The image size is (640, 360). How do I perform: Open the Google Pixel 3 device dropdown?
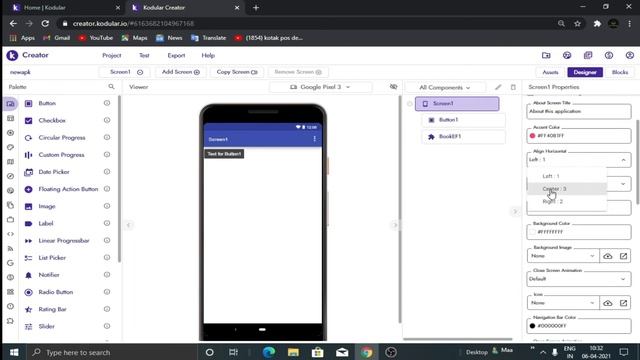pyautogui.click(x=320, y=87)
